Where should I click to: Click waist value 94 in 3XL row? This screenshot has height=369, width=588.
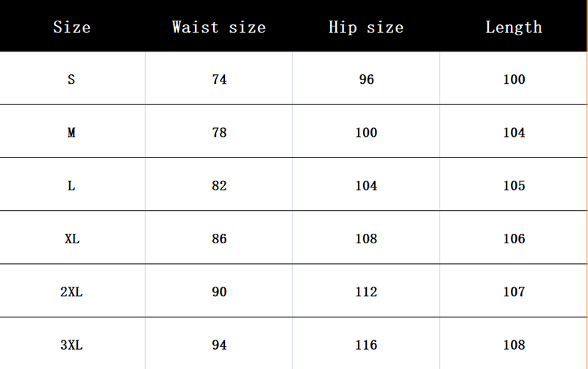(219, 345)
